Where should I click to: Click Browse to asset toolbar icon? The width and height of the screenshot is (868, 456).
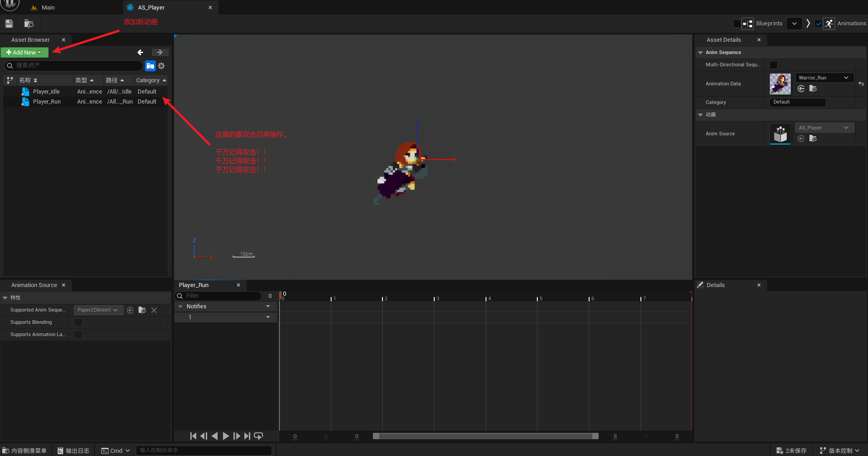click(x=29, y=24)
